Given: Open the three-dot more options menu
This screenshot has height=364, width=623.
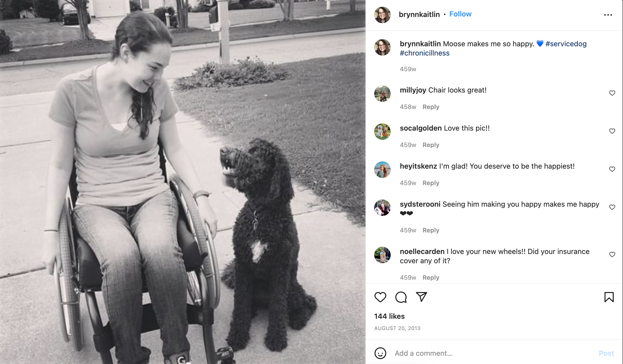Looking at the screenshot, I should 608,15.
